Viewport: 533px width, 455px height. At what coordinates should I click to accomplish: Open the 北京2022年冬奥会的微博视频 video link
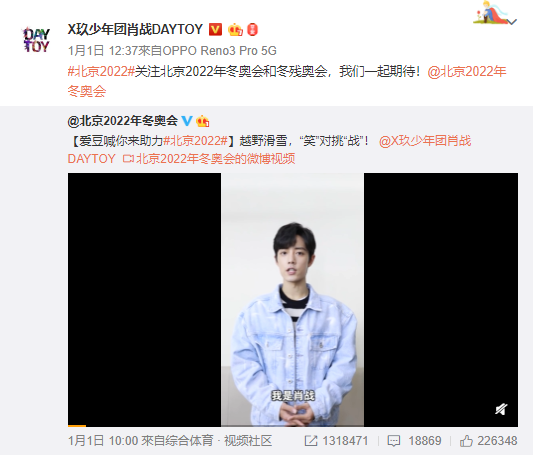209,159
